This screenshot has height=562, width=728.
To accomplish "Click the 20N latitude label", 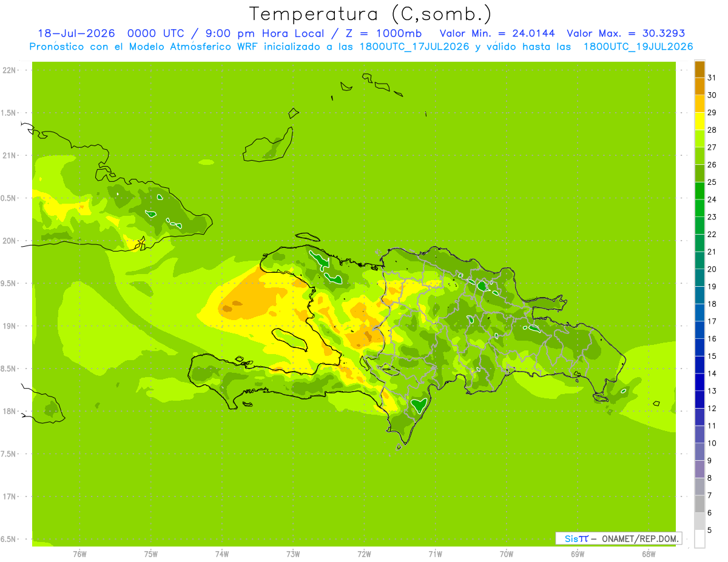I will [10, 241].
